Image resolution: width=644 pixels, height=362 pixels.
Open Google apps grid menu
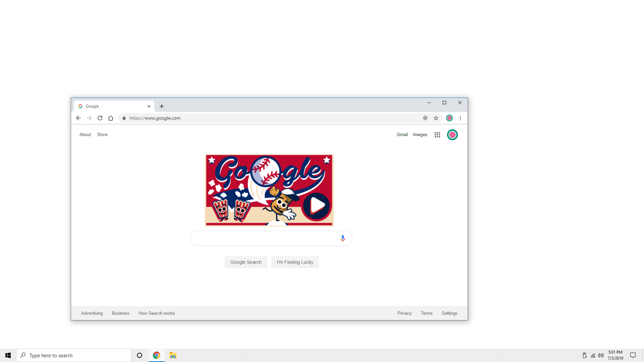pyautogui.click(x=437, y=134)
